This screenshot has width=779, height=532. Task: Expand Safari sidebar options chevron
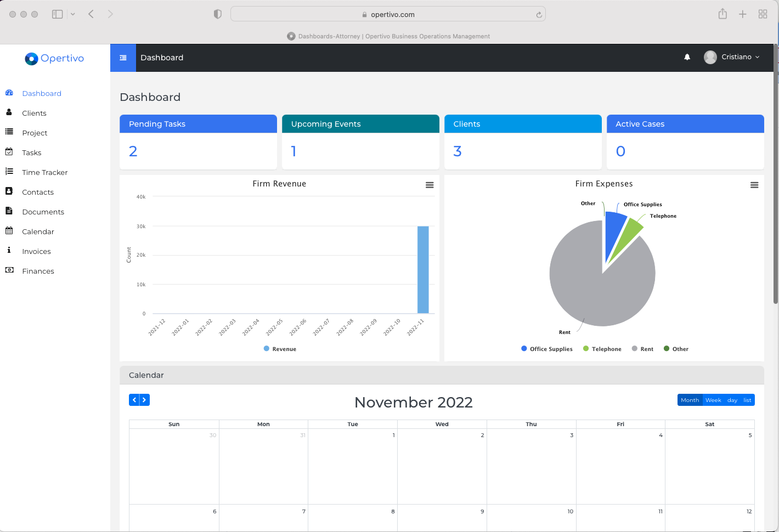(72, 14)
